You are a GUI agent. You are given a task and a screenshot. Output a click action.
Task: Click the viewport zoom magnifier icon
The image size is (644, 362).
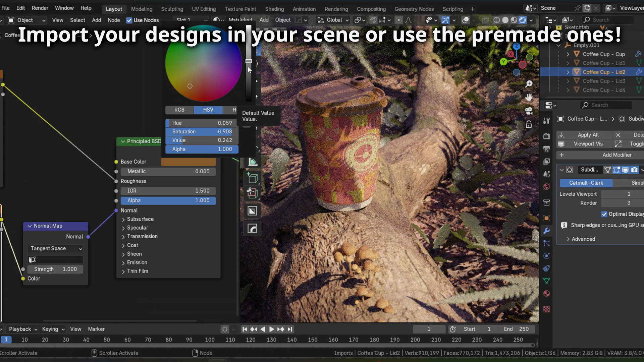pos(529,84)
